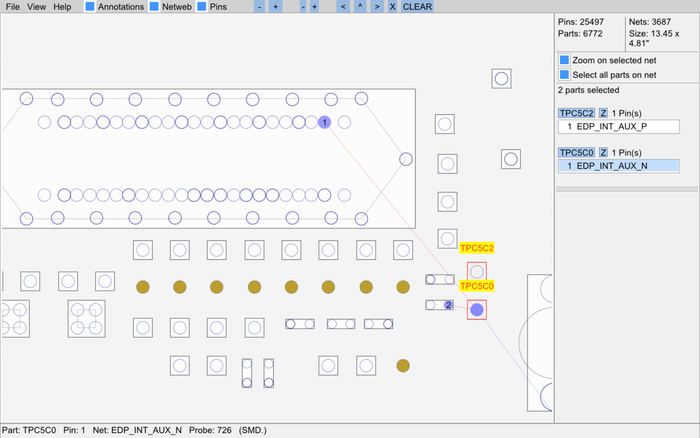Disable Zoom on selected net

pos(565,60)
